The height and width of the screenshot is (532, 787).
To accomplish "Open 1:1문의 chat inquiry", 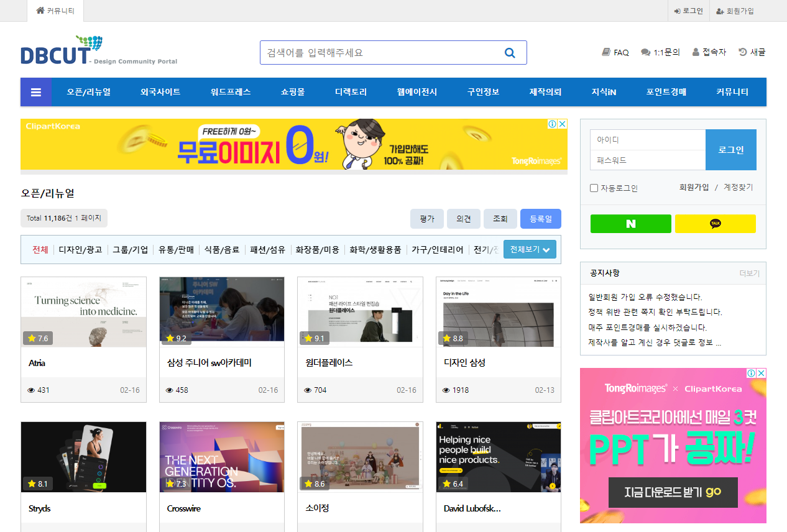I will (x=660, y=52).
